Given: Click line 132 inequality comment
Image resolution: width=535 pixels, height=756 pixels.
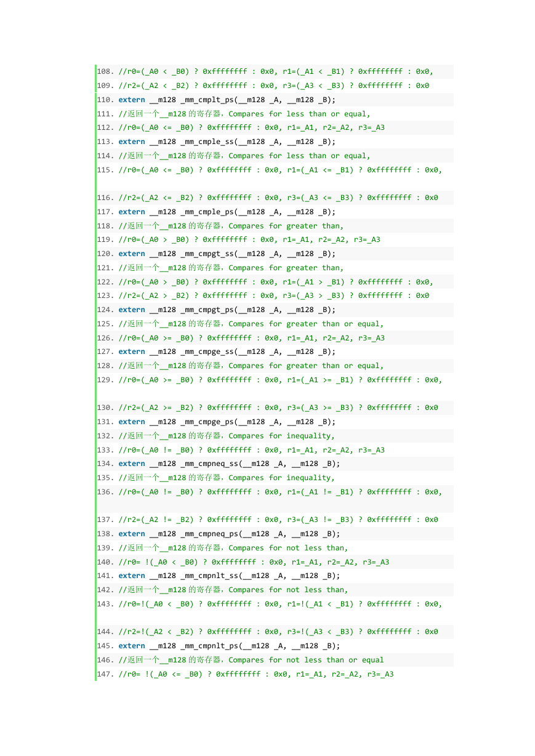Looking at the screenshot, I should [x=227, y=436].
